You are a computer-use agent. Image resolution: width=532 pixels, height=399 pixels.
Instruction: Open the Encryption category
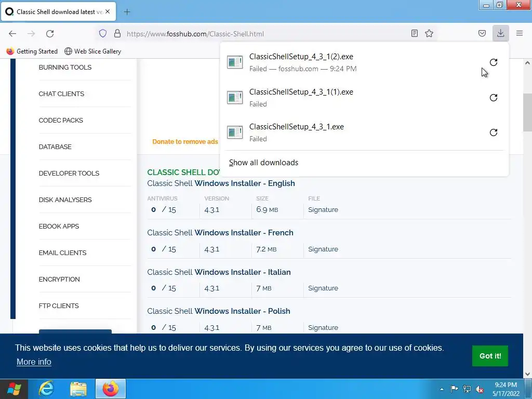pos(59,279)
